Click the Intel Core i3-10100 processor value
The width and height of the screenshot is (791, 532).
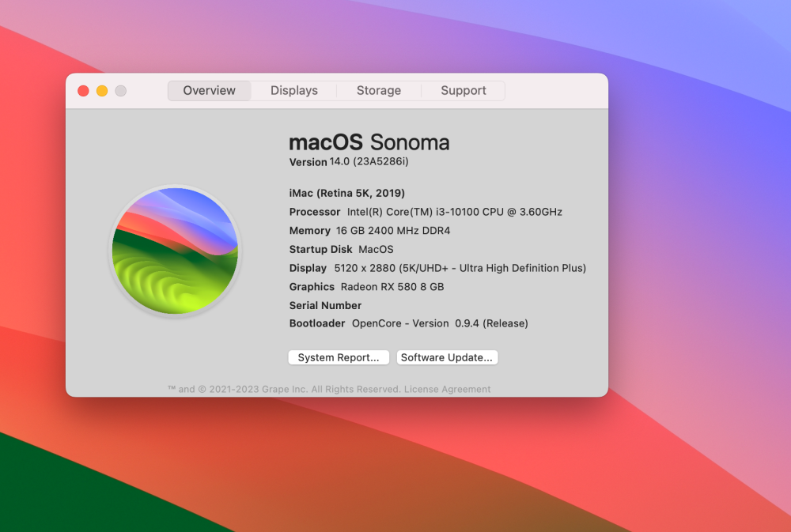tap(455, 212)
